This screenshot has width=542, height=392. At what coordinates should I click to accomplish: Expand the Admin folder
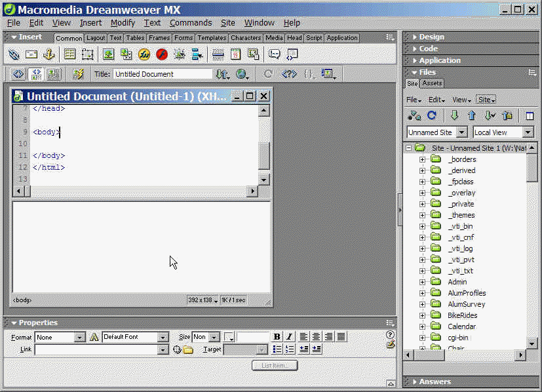pyautogui.click(x=423, y=282)
